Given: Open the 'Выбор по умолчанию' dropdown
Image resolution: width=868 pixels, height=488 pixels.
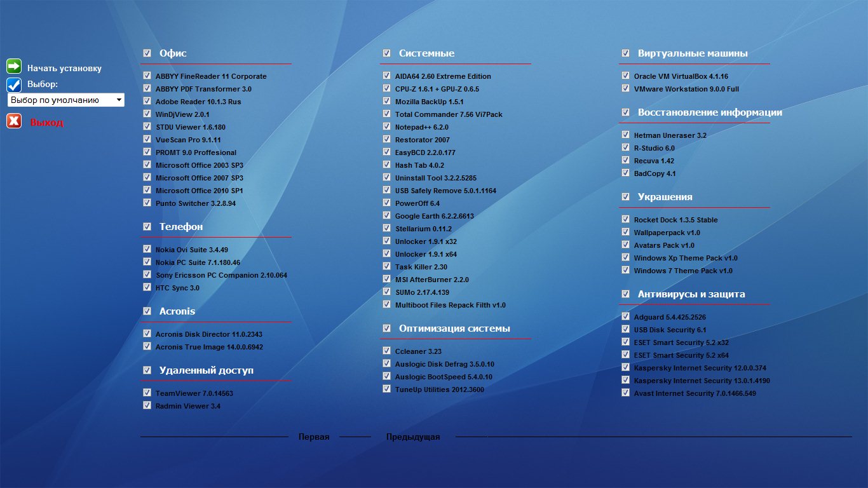Looking at the screenshot, I should [66, 100].
